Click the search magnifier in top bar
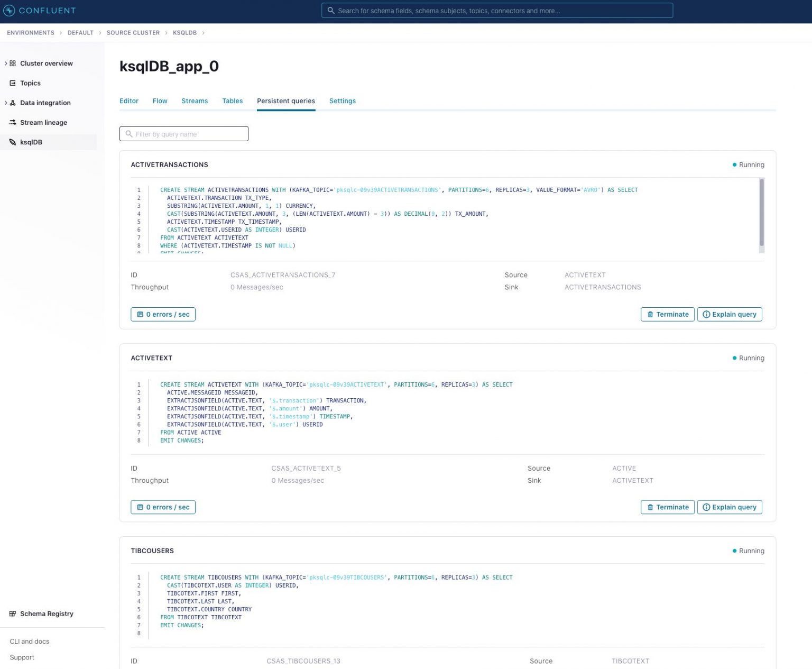812x669 pixels. [x=331, y=11]
